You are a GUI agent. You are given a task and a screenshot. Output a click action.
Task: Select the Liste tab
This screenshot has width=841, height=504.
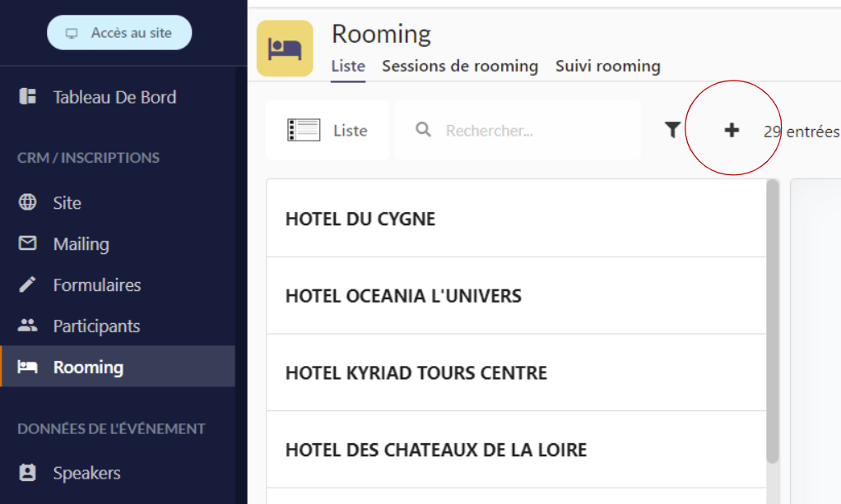(x=348, y=66)
